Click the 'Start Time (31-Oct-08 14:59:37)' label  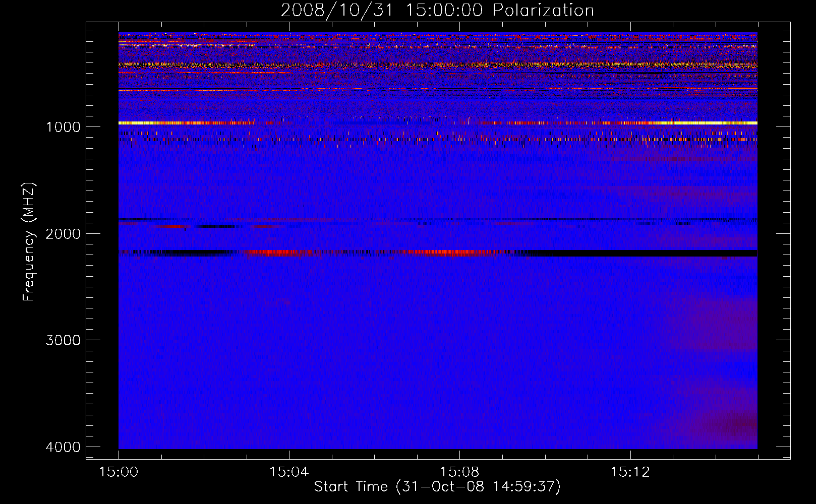click(x=437, y=487)
